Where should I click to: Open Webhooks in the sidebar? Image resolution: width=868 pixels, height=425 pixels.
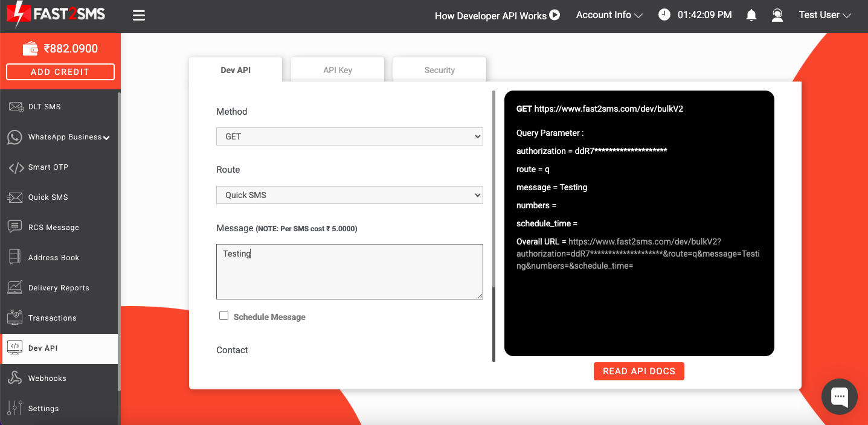pyautogui.click(x=47, y=379)
